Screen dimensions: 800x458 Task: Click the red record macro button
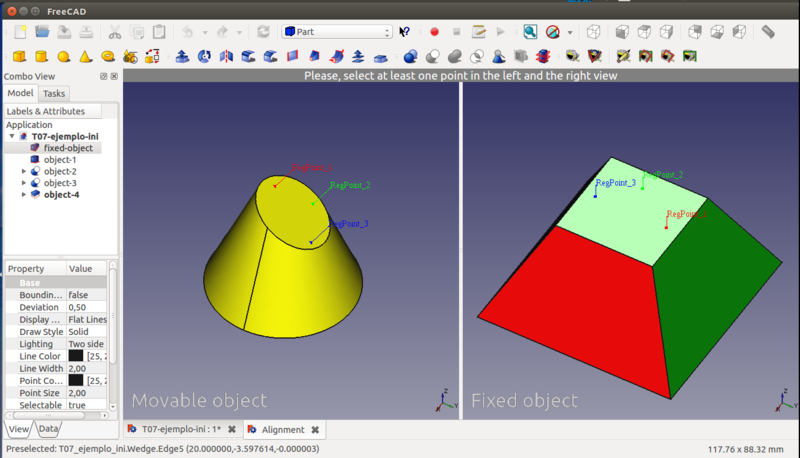point(434,32)
